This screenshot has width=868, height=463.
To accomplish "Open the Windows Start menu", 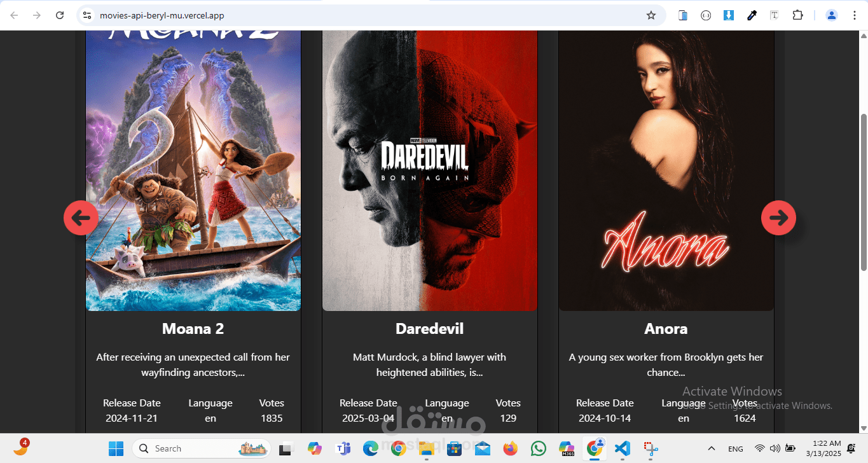I will coord(116,448).
